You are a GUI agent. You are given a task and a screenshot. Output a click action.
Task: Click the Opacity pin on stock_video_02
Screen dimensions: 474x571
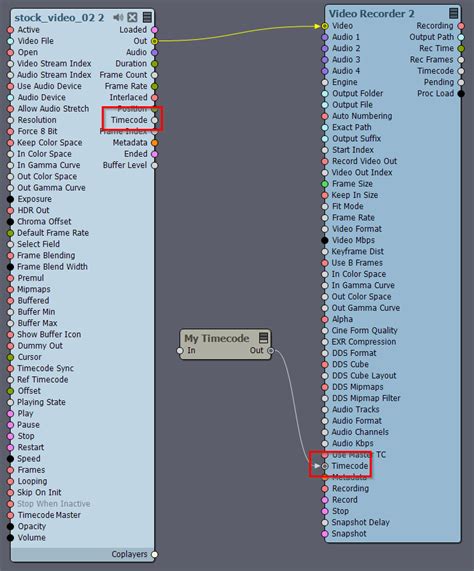point(10,527)
